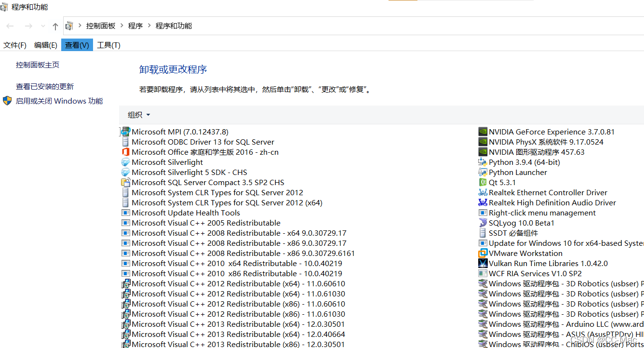Click the up one level arrow
The image size is (644, 348).
coord(55,26)
